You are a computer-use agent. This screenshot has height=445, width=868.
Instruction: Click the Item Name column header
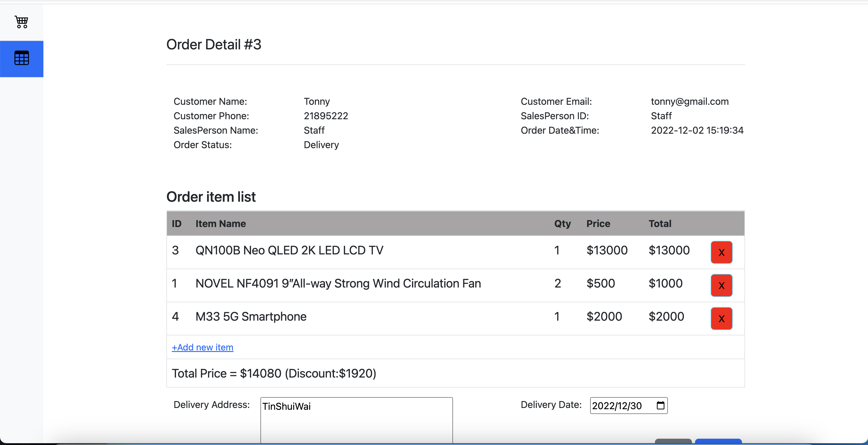pyautogui.click(x=220, y=223)
